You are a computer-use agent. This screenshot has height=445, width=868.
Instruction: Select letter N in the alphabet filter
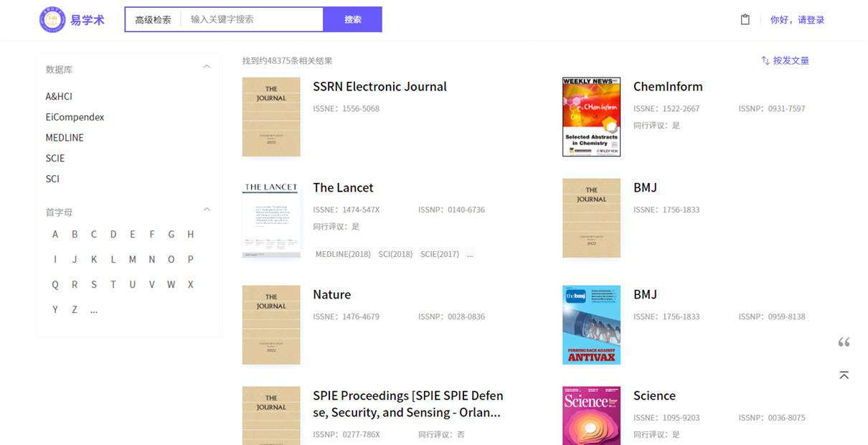pos(151,260)
